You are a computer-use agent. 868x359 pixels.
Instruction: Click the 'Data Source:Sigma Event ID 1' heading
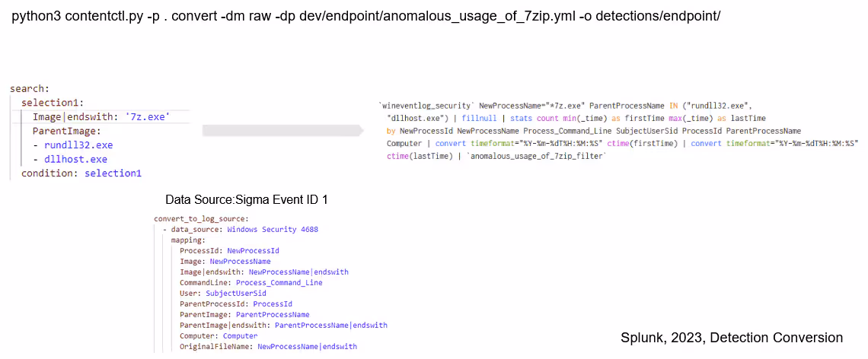[246, 200]
